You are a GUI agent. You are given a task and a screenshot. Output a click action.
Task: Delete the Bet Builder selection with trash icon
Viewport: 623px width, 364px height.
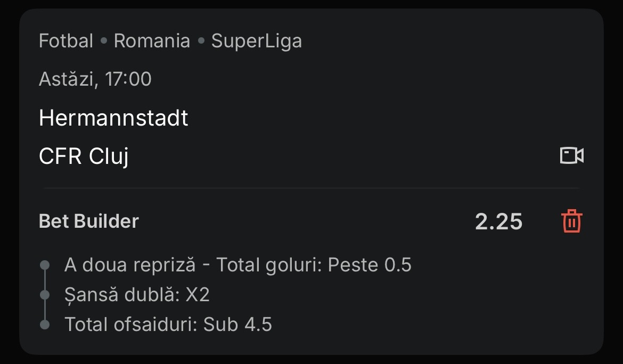(572, 221)
